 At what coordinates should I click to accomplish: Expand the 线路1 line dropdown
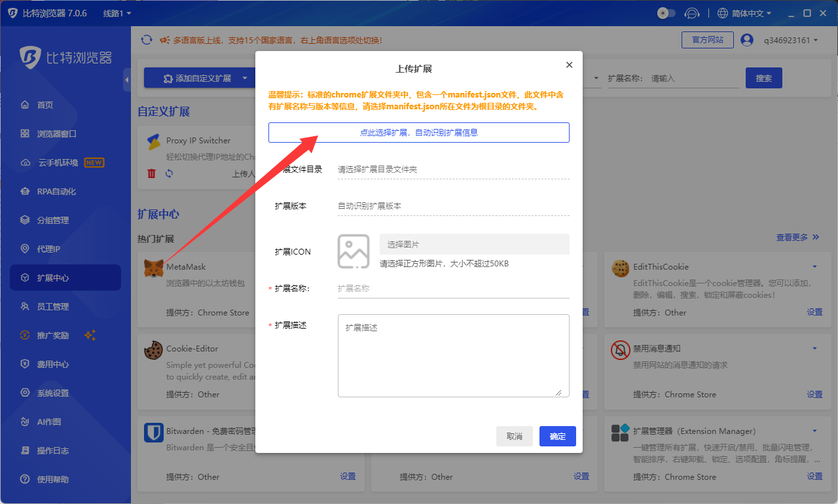pos(117,13)
